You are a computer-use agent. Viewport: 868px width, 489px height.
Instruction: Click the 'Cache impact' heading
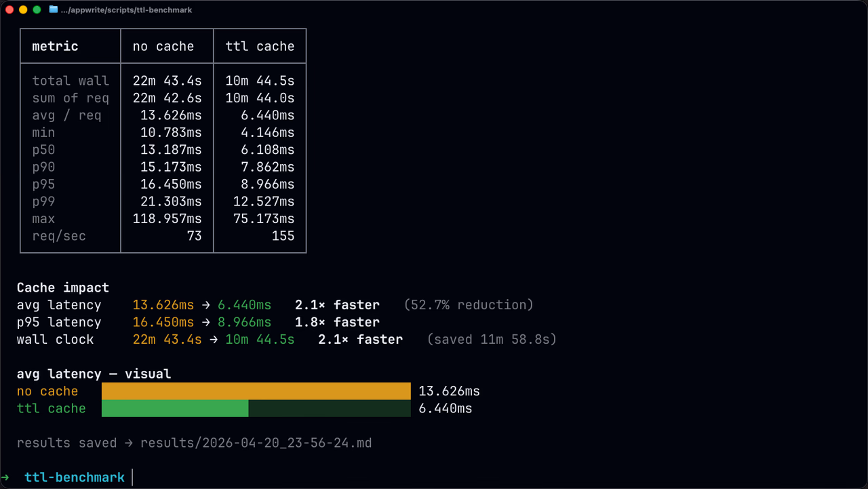63,288
